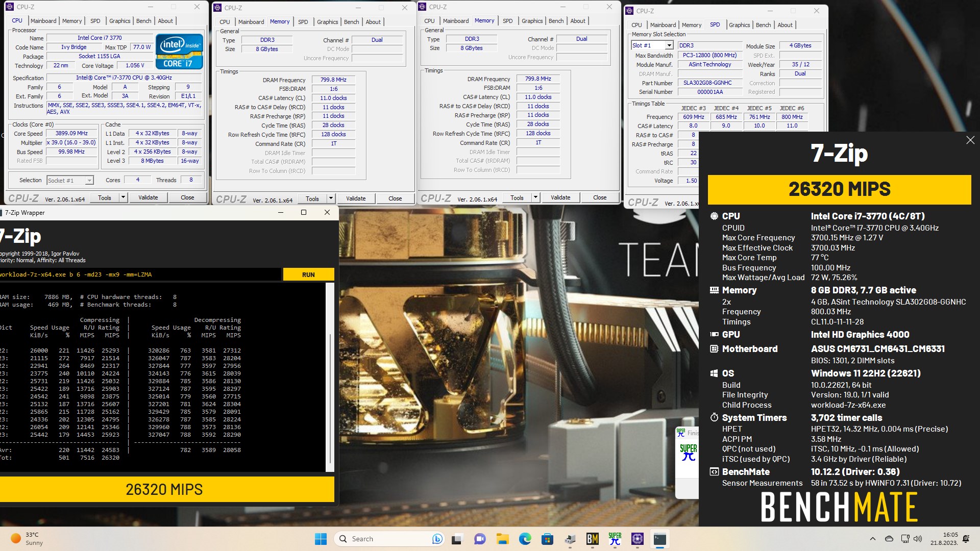Image resolution: width=980 pixels, height=551 pixels.
Task: Open the Mainboard tab in first CPU-Z window
Action: 43,21
